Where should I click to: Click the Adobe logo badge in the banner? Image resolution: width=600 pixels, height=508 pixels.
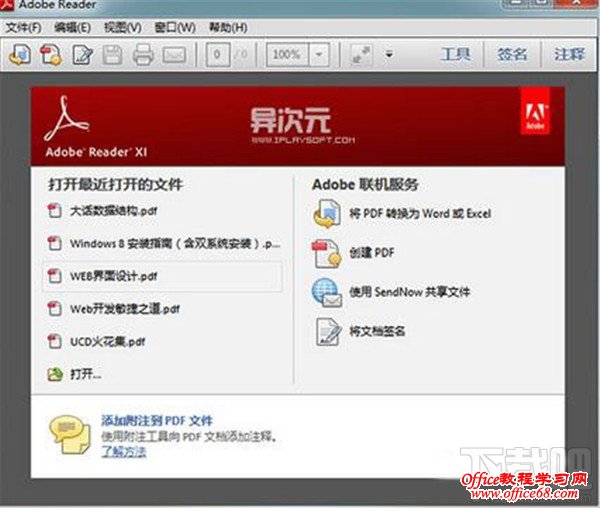pyautogui.click(x=535, y=111)
